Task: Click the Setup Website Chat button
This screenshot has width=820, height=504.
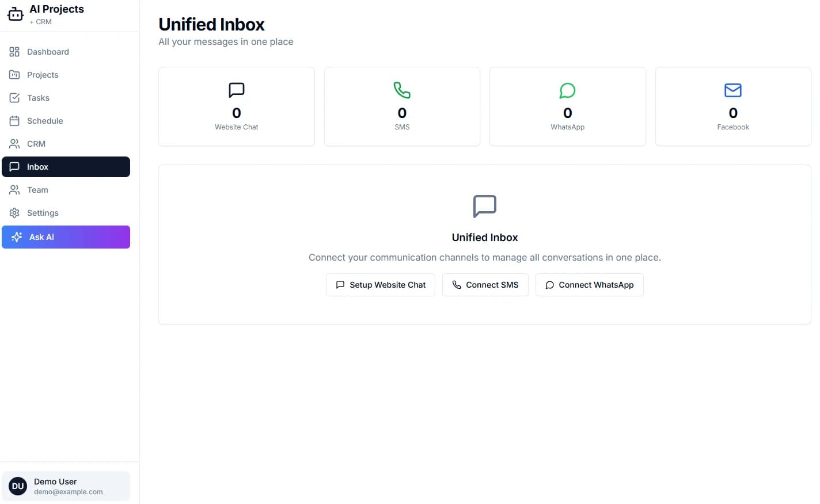Action: (380, 284)
